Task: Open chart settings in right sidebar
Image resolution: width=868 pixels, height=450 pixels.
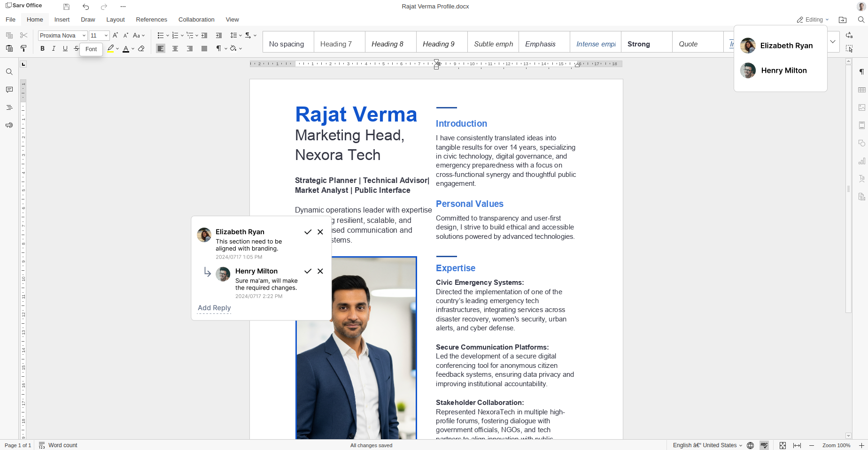Action: (862, 161)
